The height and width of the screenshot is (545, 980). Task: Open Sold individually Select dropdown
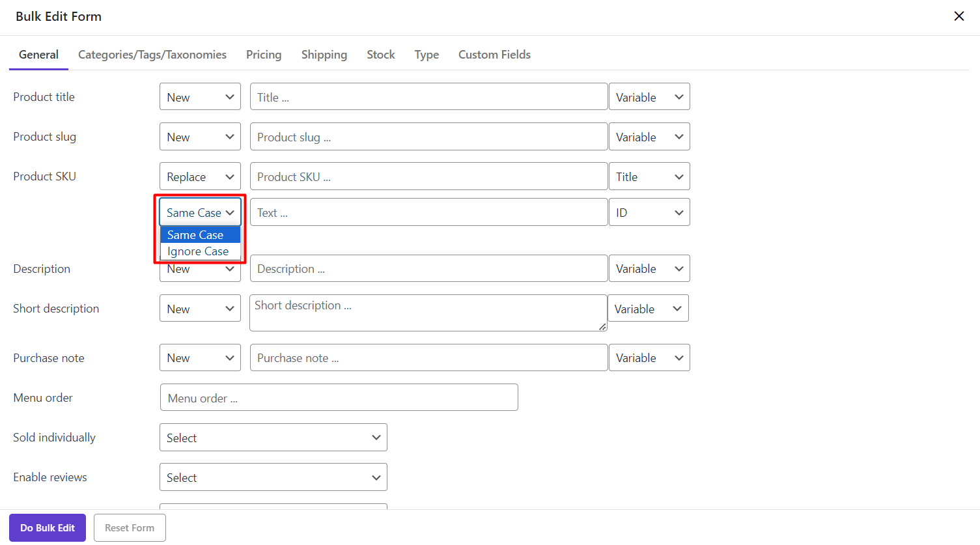click(x=273, y=438)
